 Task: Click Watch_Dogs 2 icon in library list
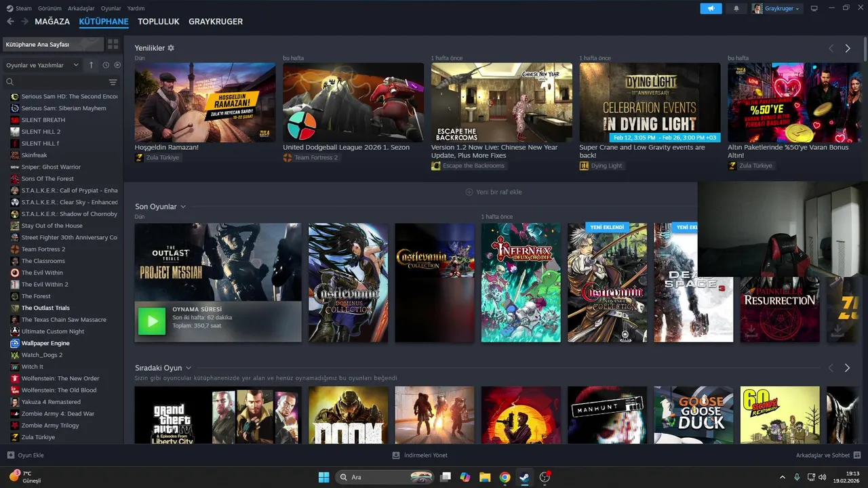tap(15, 355)
